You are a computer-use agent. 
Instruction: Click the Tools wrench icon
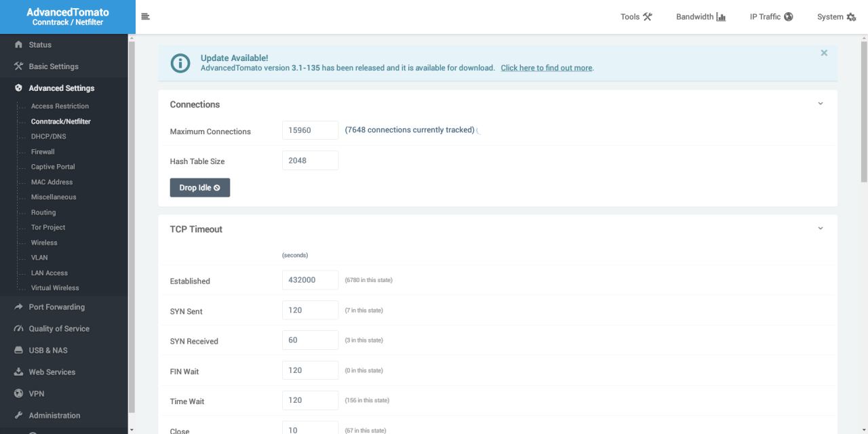[648, 17]
